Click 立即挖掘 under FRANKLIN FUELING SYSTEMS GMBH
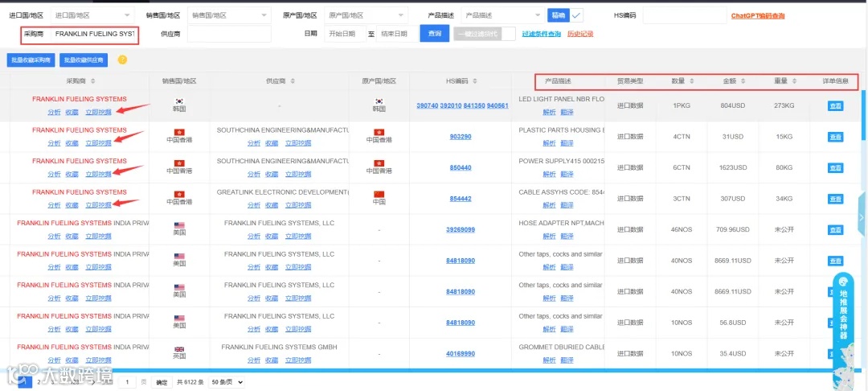This screenshot has height=391, width=868. [298, 360]
